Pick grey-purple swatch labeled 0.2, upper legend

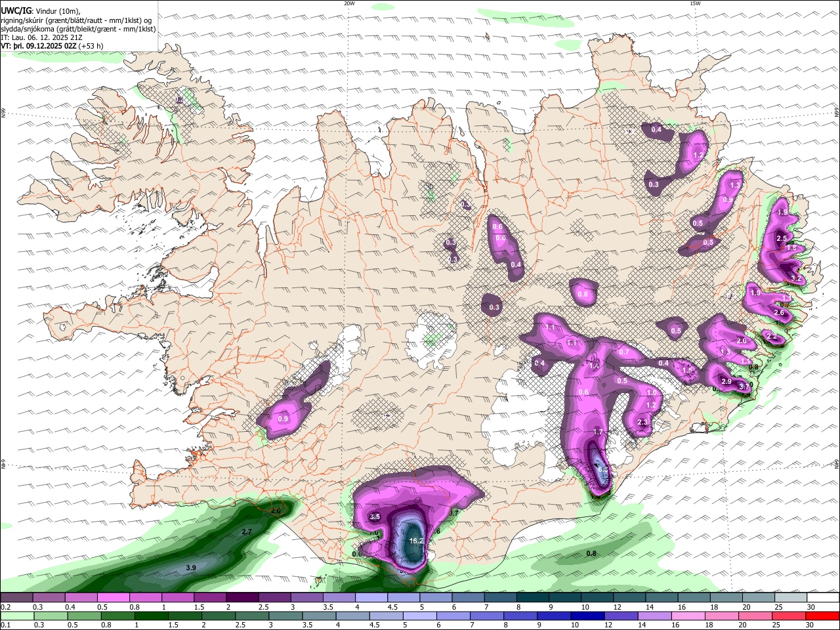(16, 598)
